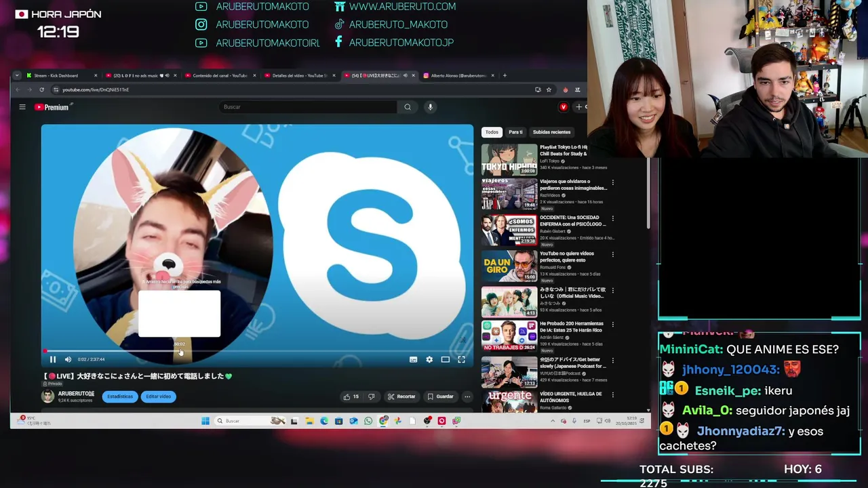Open options menu for Viajeros video
The height and width of the screenshot is (488, 868).
[613, 182]
